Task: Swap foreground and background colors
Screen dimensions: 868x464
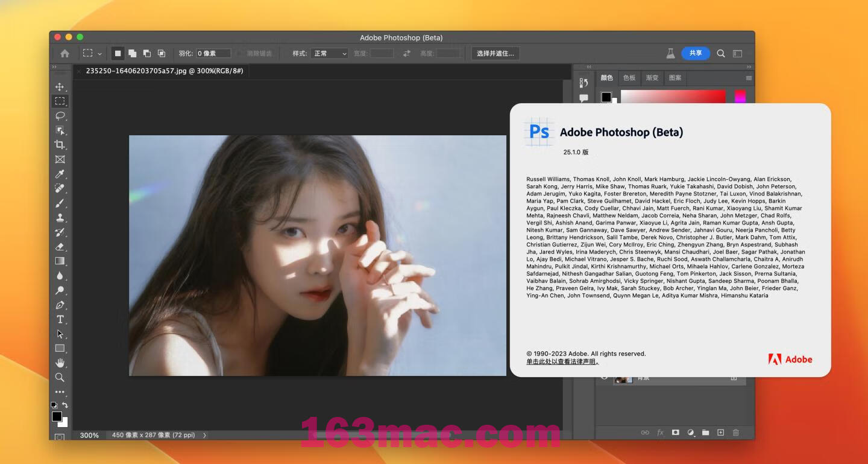Action: click(65, 405)
